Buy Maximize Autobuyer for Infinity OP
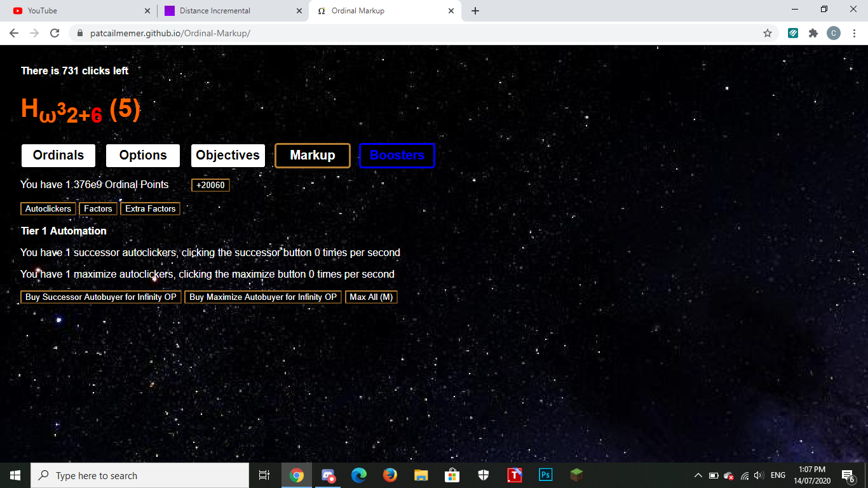This screenshot has height=488, width=868. [x=263, y=297]
